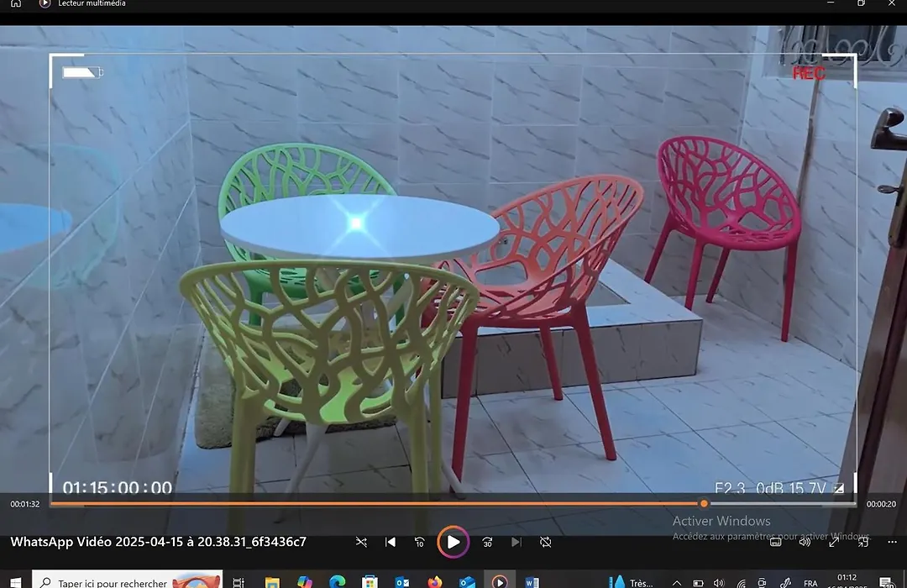Play the WhatsApp video
This screenshot has height=588, width=907.
[x=453, y=542]
